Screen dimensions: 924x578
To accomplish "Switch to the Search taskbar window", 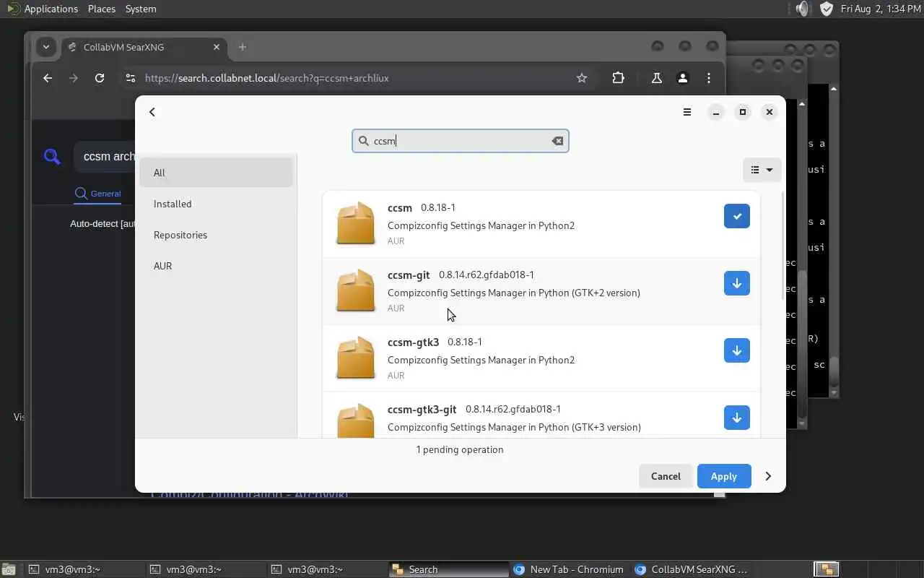I will [x=448, y=569].
